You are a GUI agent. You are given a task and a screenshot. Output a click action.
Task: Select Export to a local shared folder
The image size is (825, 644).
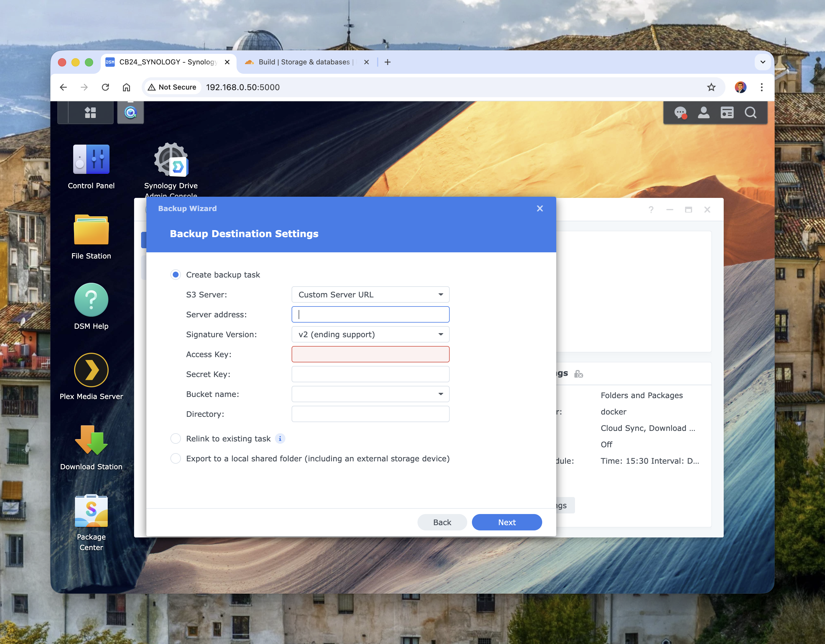176,458
